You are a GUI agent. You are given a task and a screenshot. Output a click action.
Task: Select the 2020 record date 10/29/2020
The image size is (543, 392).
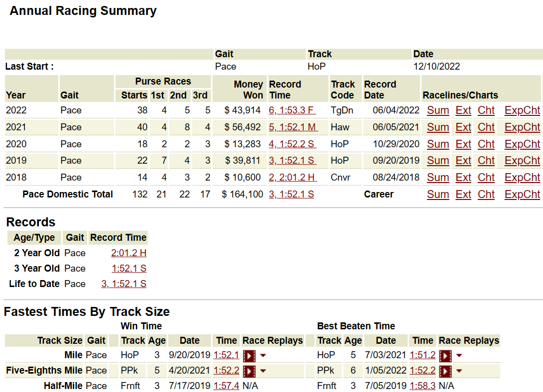pyautogui.click(x=396, y=144)
